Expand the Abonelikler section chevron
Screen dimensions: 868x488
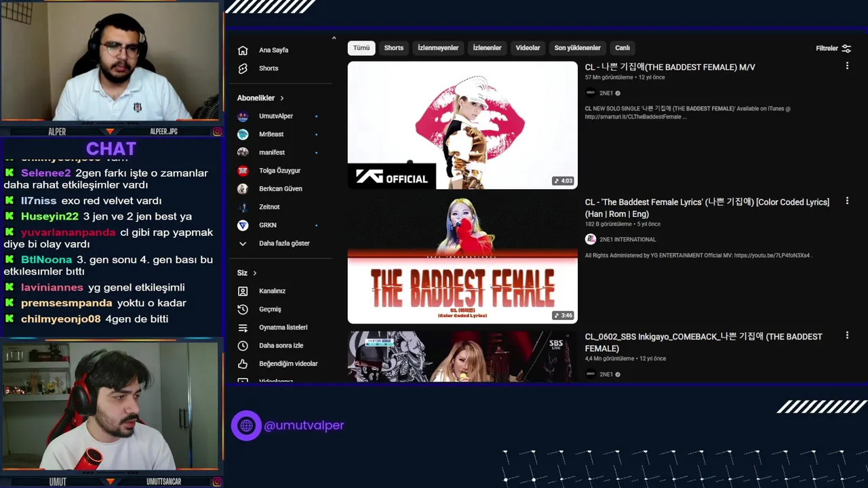point(282,98)
